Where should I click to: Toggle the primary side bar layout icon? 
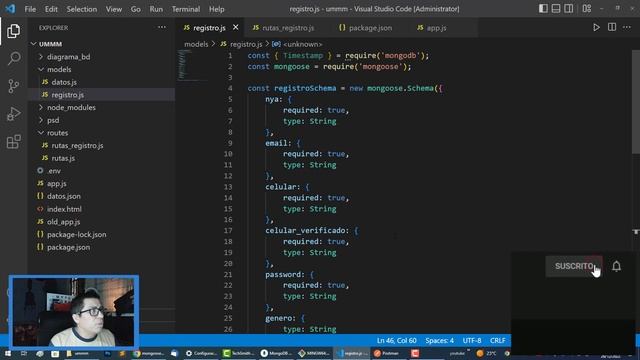pos(543,9)
